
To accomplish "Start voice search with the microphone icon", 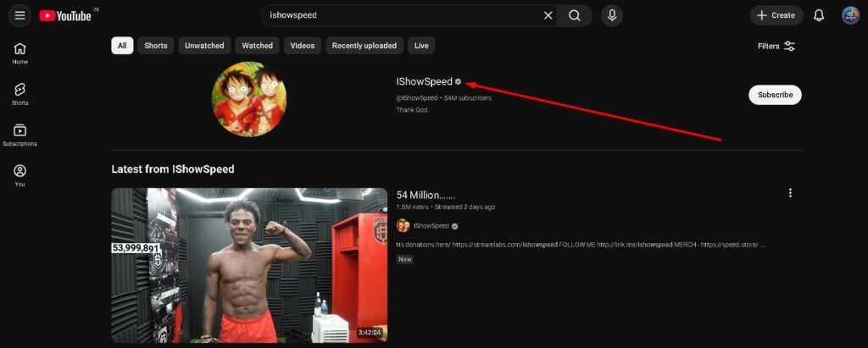I will (612, 15).
